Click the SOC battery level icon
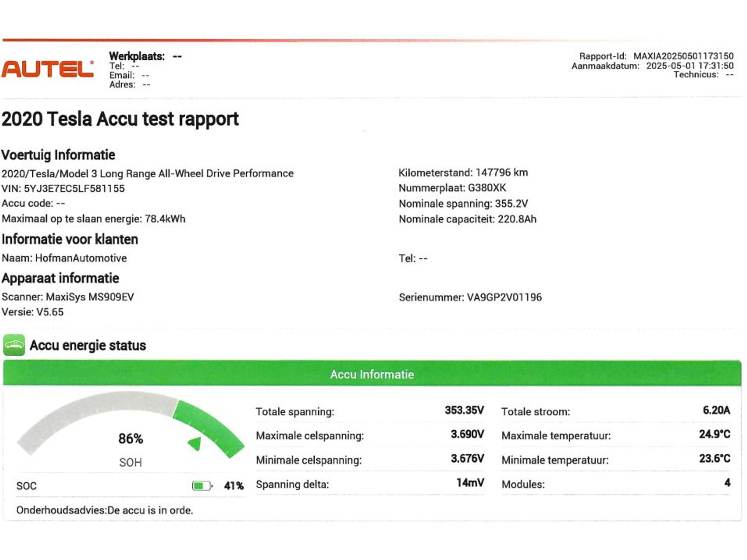 pyautogui.click(x=202, y=486)
